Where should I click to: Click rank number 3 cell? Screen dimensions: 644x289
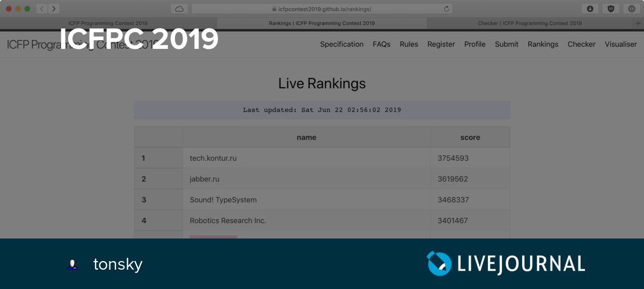[158, 199]
